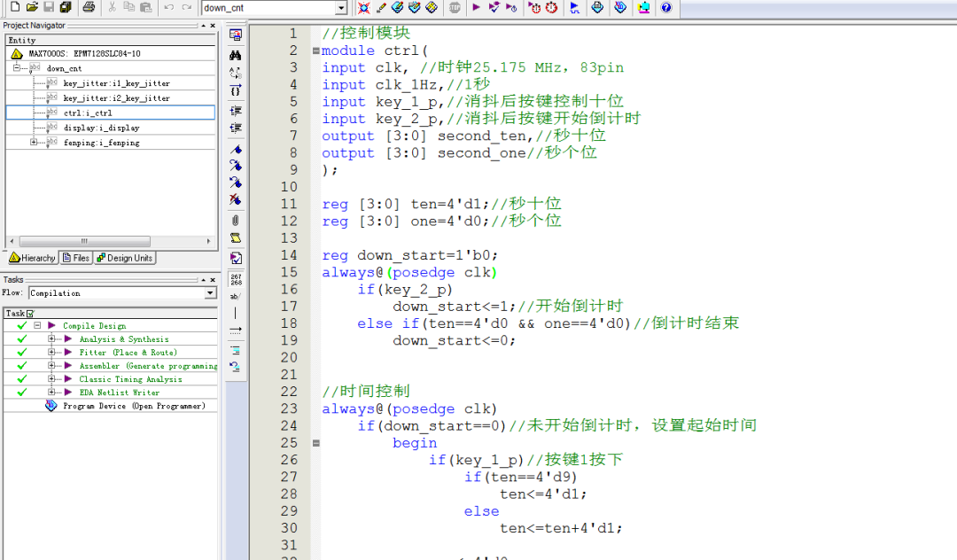Switch to the Files tab
The height and width of the screenshot is (560, 957).
tap(76, 258)
